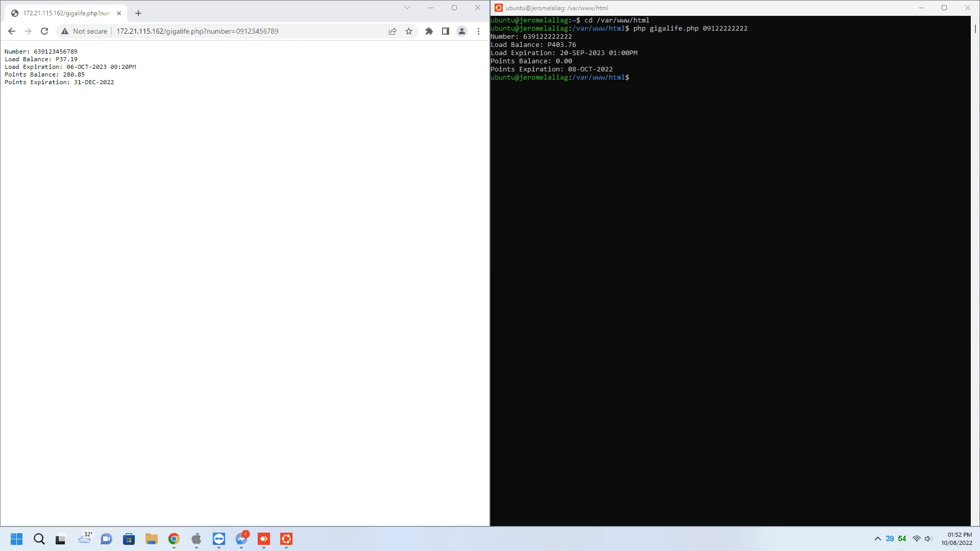Open the Windows Start menu
The width and height of the screenshot is (980, 551).
coord(17,539)
